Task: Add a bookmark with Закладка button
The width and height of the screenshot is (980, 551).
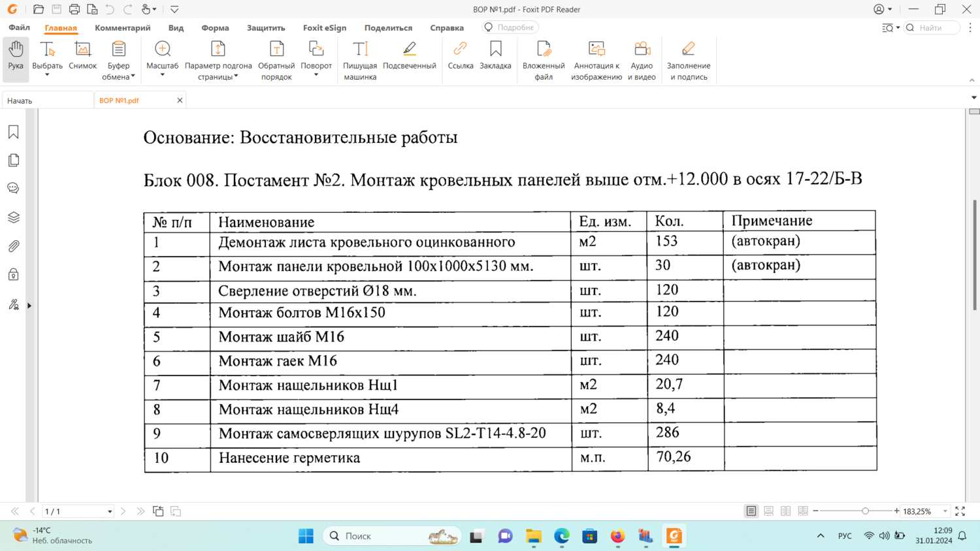Action: coord(495,56)
